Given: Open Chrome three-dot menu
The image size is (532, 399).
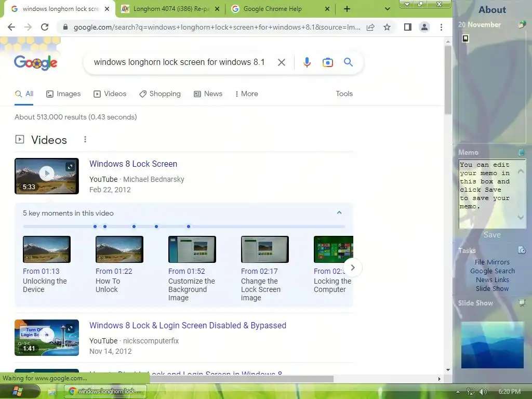Looking at the screenshot, I should click(x=441, y=27).
